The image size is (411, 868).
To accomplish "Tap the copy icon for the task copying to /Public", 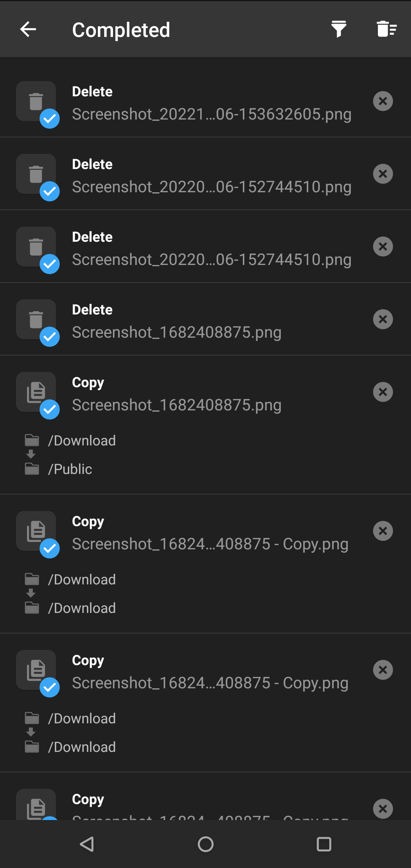I will coord(35,392).
